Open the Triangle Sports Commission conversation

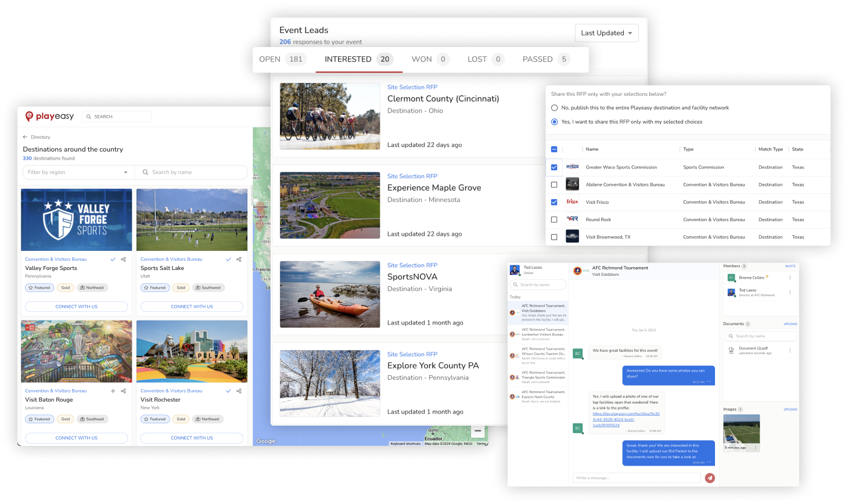(538, 377)
